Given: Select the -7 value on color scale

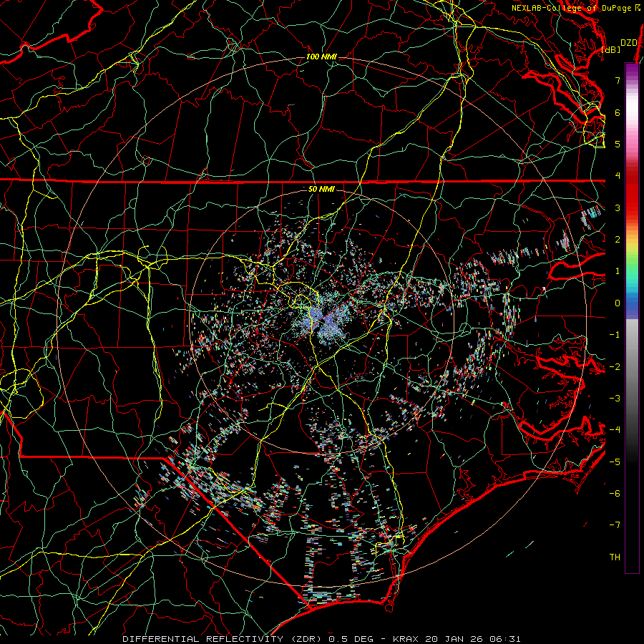Looking at the screenshot, I should [x=615, y=525].
